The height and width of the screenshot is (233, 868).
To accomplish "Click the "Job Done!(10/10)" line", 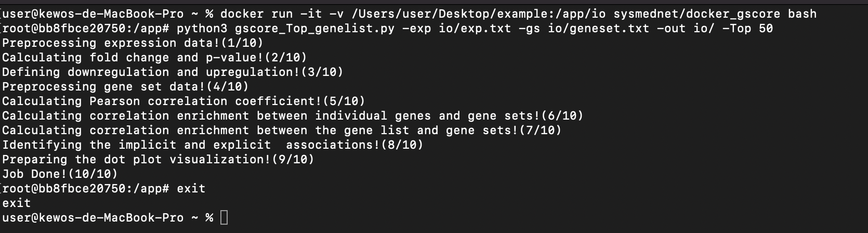I will 60,174.
